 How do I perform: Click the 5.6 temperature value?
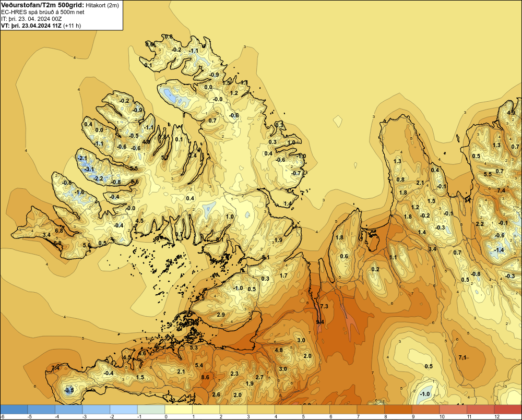coord(135,182)
